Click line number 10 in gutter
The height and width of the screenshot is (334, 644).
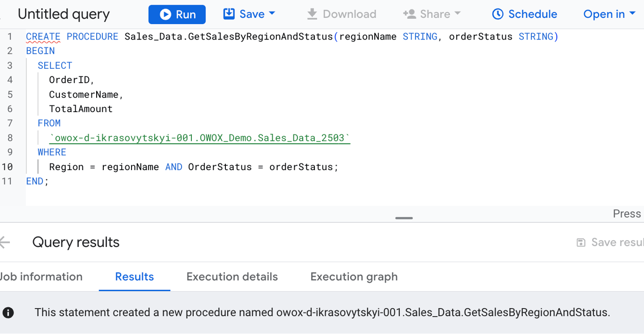pyautogui.click(x=7, y=167)
